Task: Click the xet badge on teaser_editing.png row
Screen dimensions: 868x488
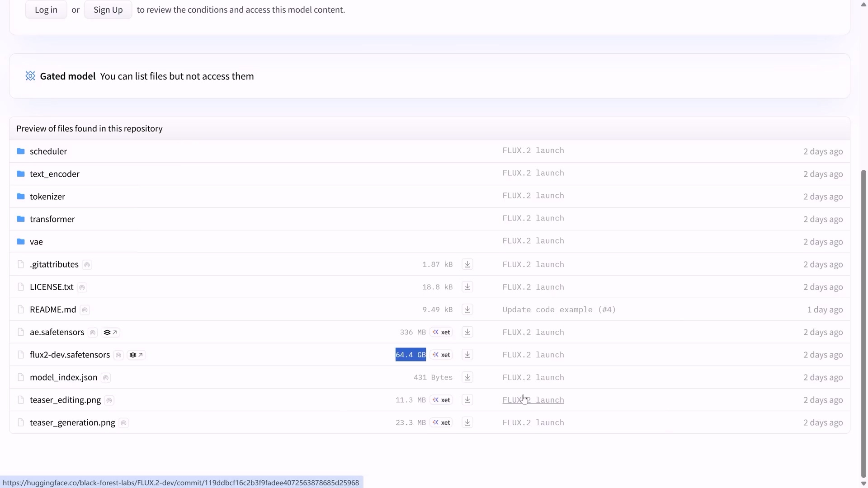Action: coord(441,400)
